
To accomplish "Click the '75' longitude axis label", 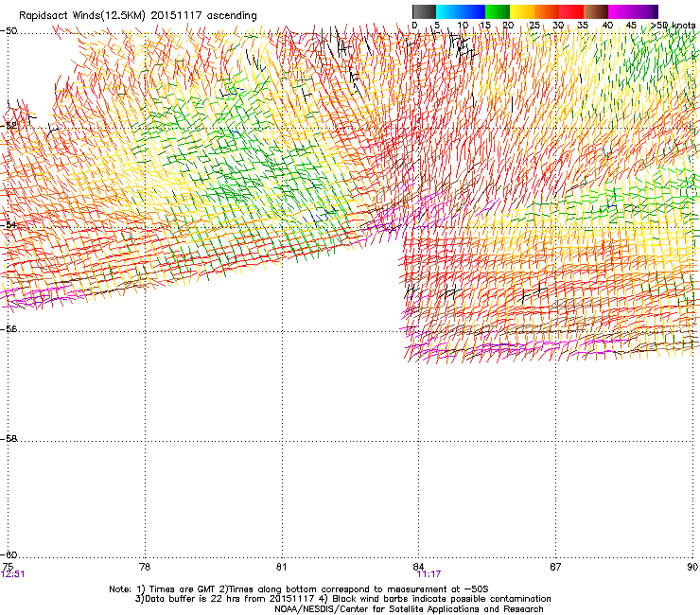I will tap(8, 567).
